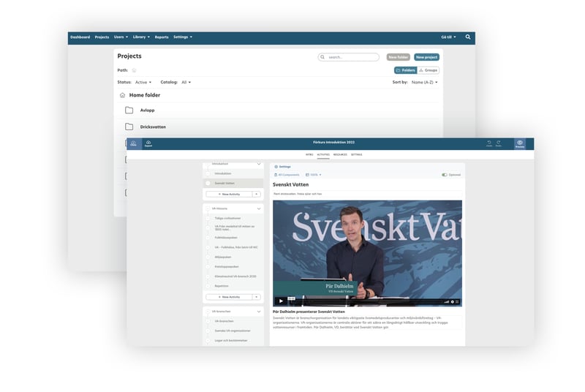Open the video player gear settings
The image size is (585, 392).
pos(452,302)
